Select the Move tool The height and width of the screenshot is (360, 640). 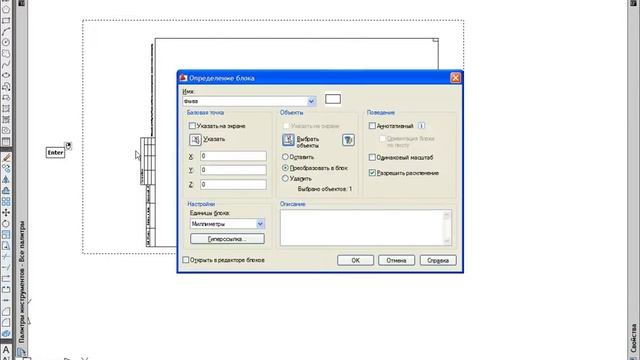pyautogui.click(x=6, y=212)
